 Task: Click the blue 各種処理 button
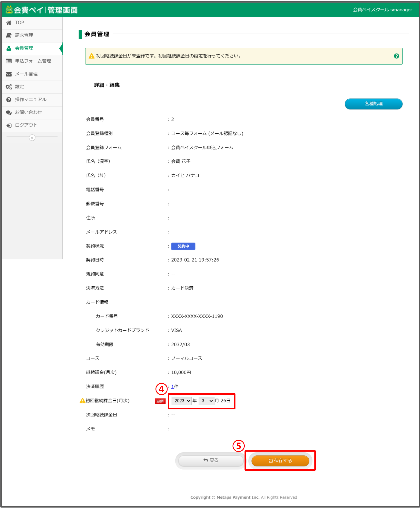(373, 104)
